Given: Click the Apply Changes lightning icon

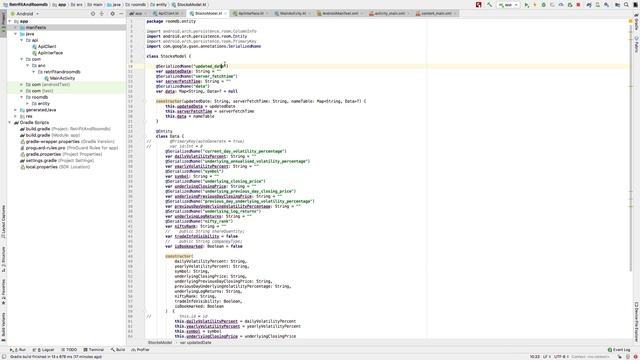Looking at the screenshot, I should (x=535, y=5).
